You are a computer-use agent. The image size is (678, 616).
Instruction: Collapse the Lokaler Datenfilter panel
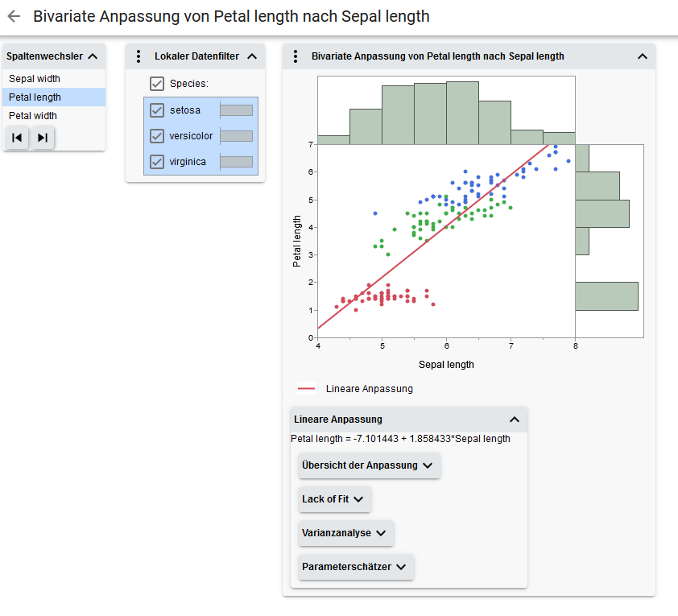pyautogui.click(x=251, y=56)
